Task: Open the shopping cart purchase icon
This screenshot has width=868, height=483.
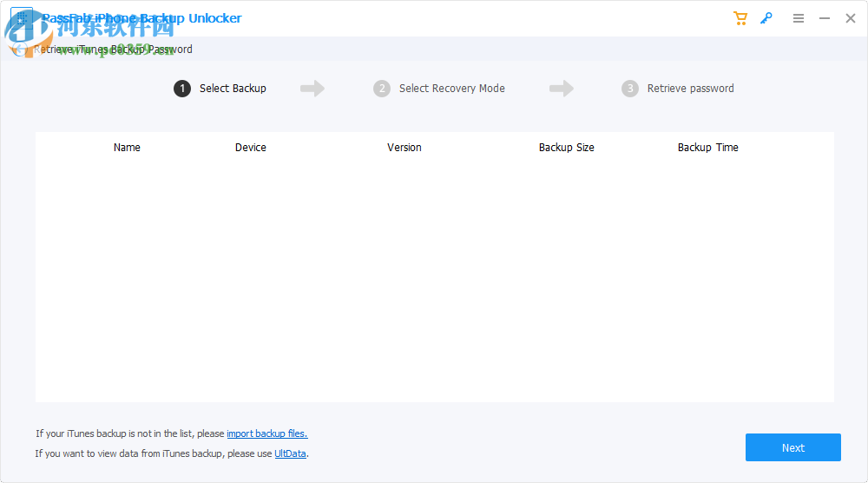Action: coord(740,18)
